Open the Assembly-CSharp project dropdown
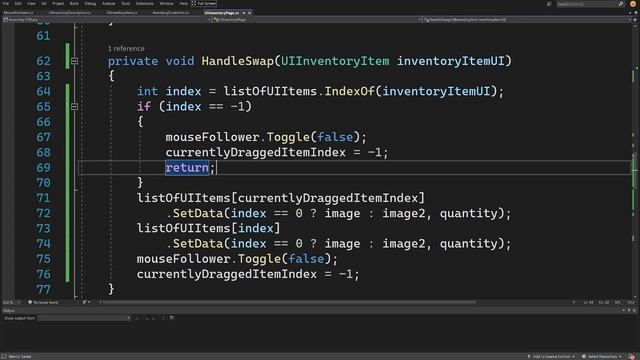This screenshot has width=640, height=360. click(106, 19)
